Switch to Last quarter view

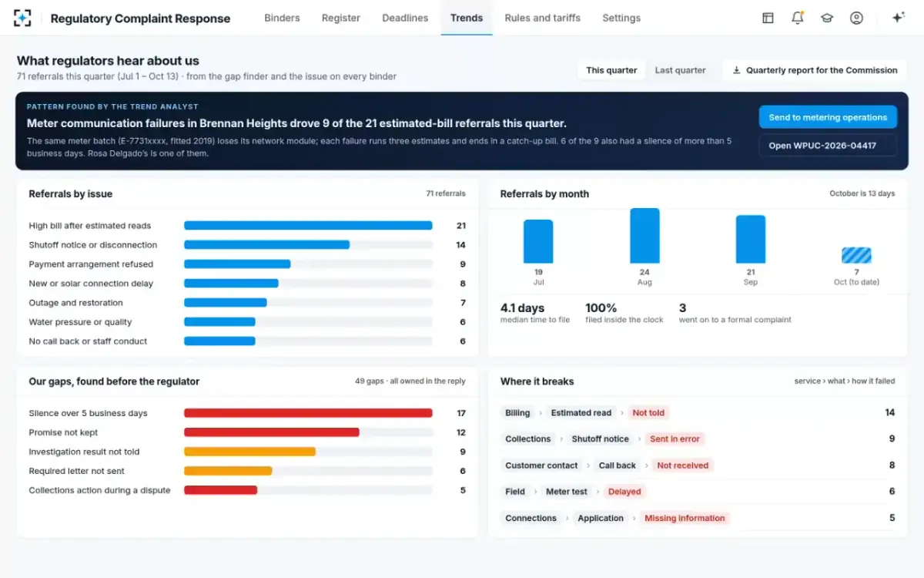[680, 70]
